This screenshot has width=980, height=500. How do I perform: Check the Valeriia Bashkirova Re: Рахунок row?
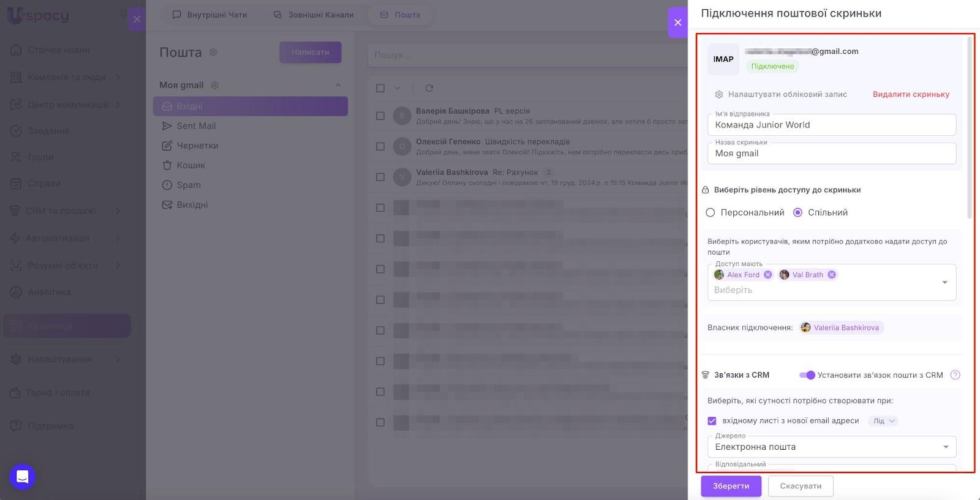click(380, 177)
